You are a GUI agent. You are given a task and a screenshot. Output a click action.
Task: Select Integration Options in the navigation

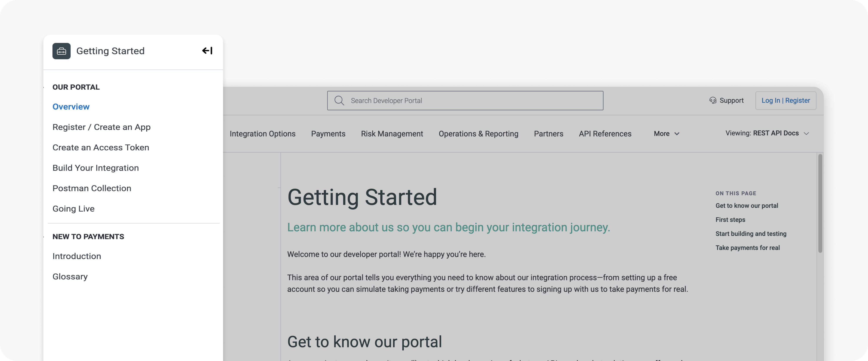263,133
